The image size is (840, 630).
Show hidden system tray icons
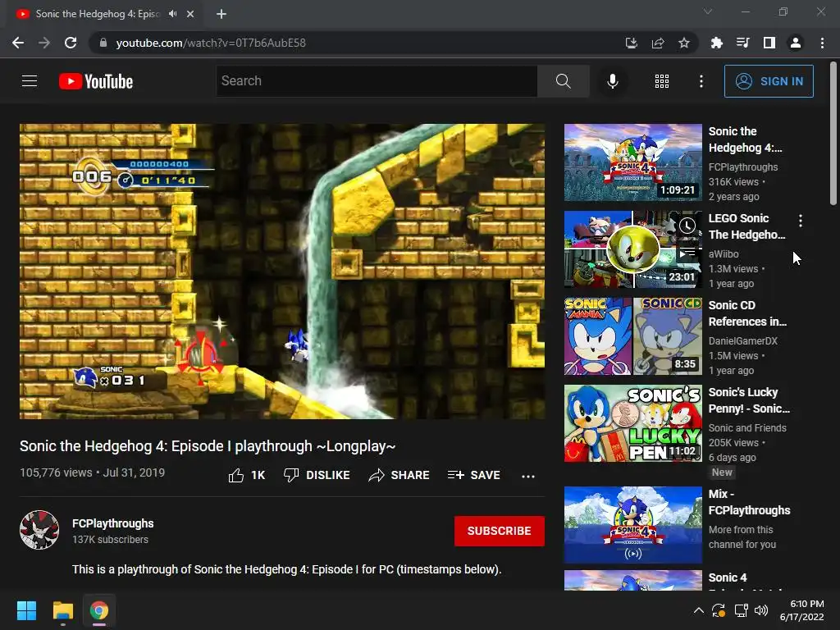(699, 610)
